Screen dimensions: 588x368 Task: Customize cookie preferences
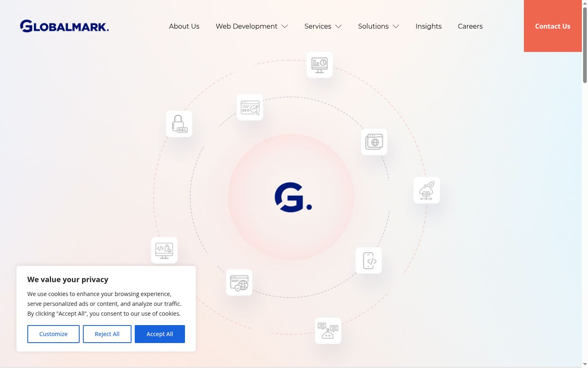pos(53,334)
